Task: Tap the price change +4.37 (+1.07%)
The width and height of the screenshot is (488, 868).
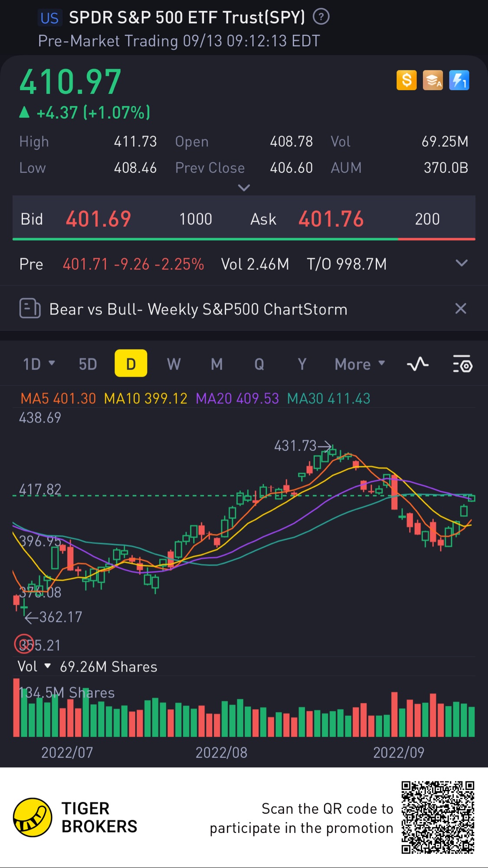Action: 85,113
